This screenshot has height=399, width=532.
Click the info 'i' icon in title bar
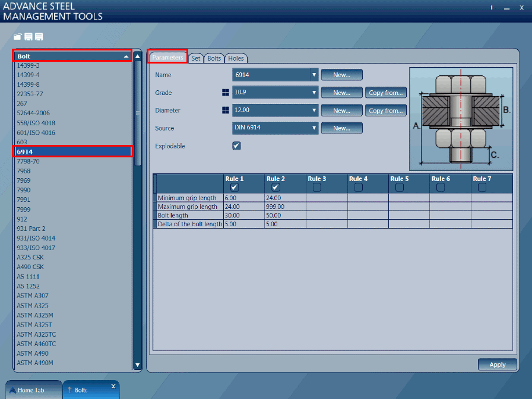491,7
